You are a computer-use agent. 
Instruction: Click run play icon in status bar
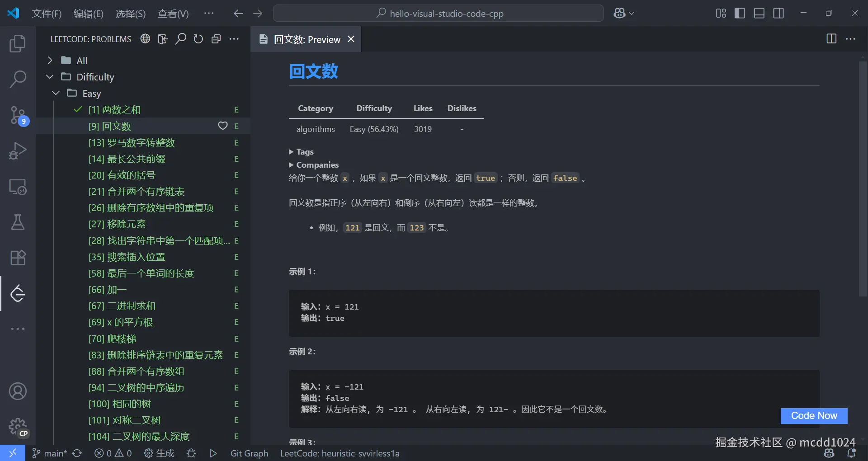tap(213, 453)
